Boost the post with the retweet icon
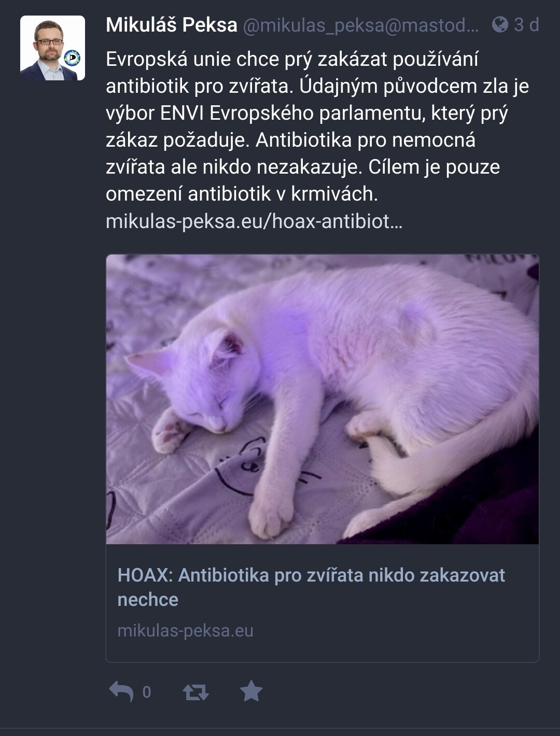This screenshot has width=560, height=736. click(196, 692)
